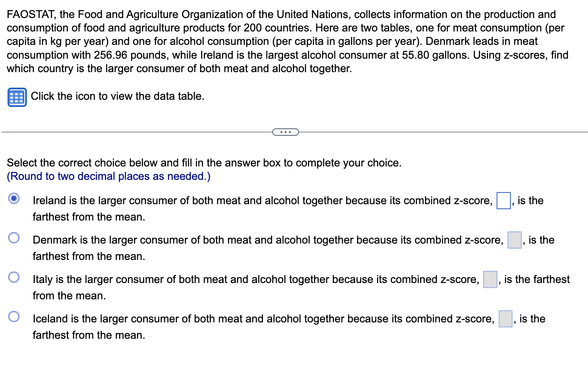Choose Denmark as the larger consumer
This screenshot has height=379, width=588.
pyautogui.click(x=14, y=238)
